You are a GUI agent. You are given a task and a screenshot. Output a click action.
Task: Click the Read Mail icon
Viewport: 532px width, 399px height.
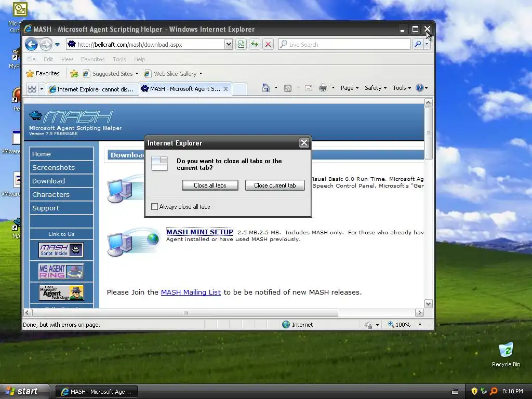[309, 88]
